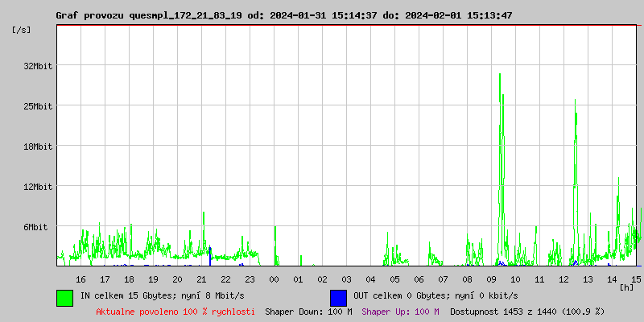Select the 32Mbit y-axis label
This screenshot has width=644, height=322.
38,66
